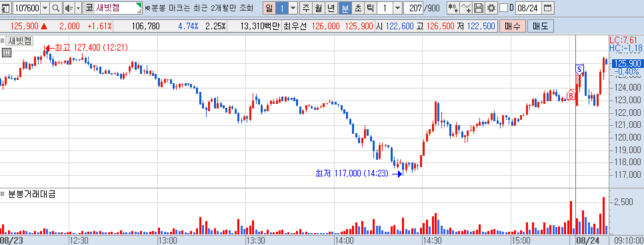This screenshot has width=644, height=245.
Task: Open the calendar date picker icon
Action: (547, 7)
